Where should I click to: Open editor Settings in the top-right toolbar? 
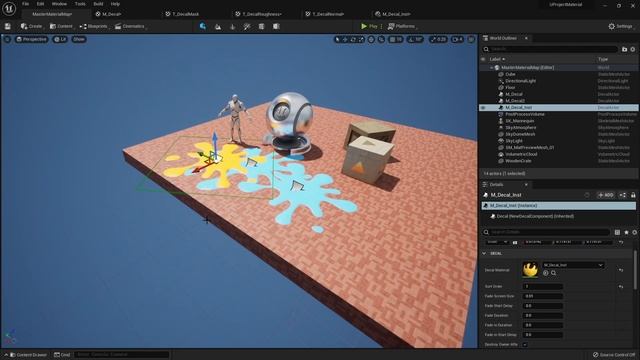(x=620, y=26)
